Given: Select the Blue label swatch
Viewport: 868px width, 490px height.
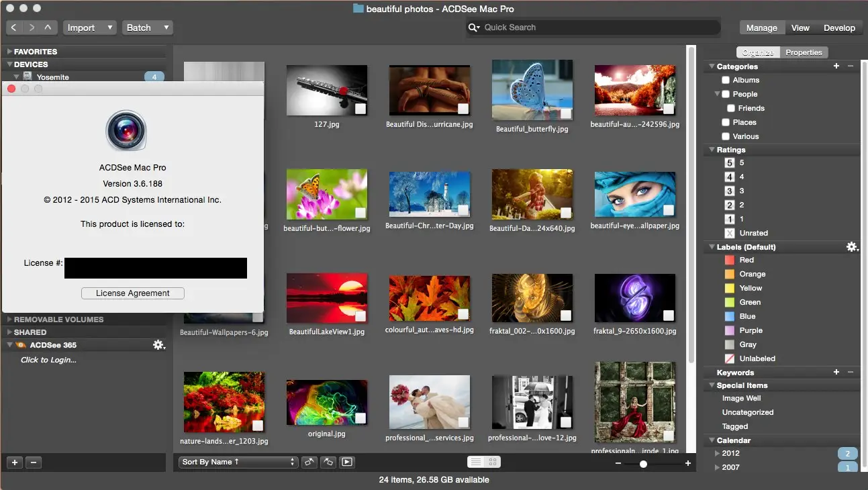Looking at the screenshot, I should (730, 316).
